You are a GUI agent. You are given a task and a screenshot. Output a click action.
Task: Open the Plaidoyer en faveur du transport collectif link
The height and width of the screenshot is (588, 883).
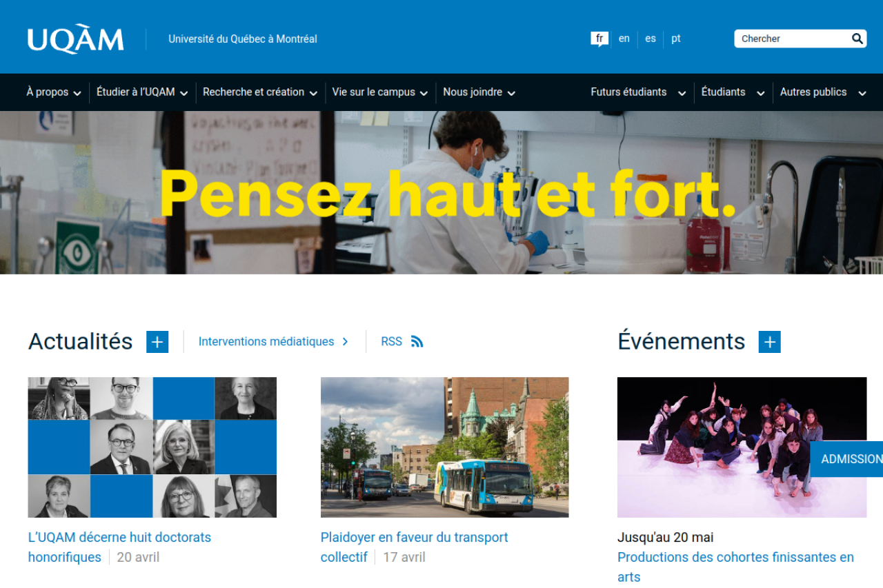click(x=414, y=547)
